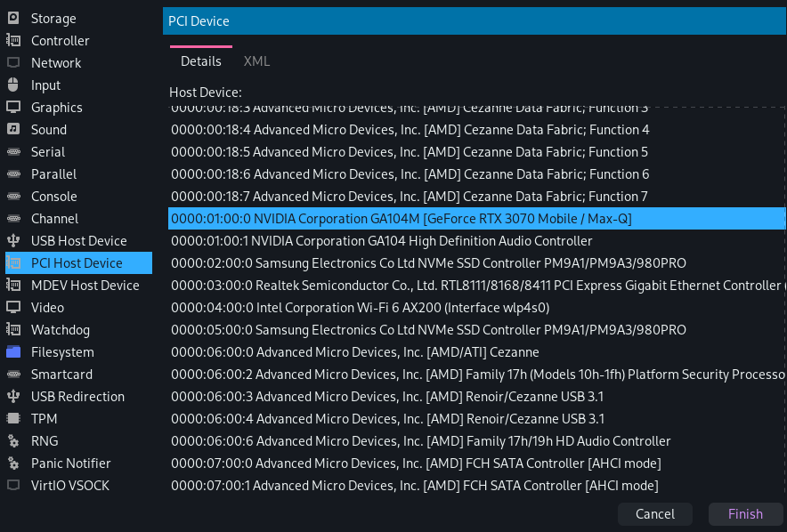Click the TPM chip icon

click(13, 419)
